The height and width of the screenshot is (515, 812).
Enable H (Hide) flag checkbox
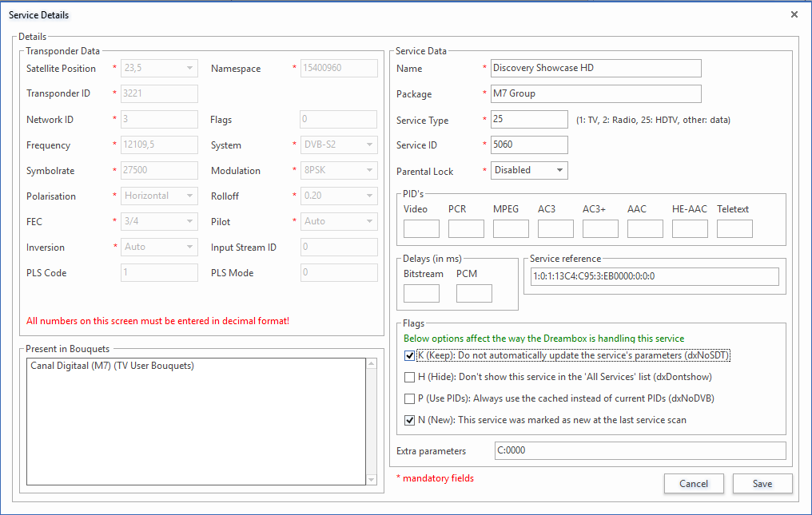[410, 378]
